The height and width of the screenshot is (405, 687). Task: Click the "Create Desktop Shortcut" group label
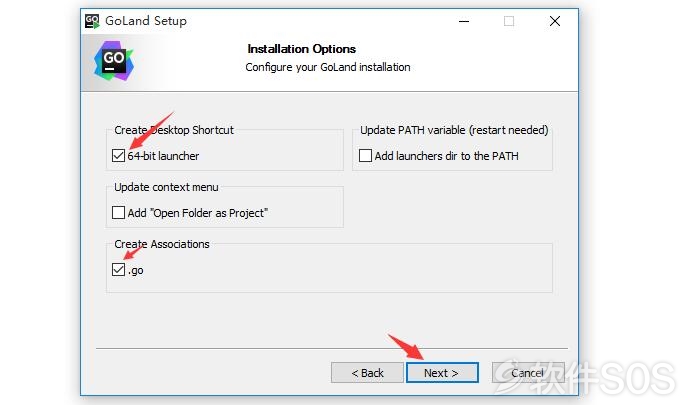(x=174, y=130)
